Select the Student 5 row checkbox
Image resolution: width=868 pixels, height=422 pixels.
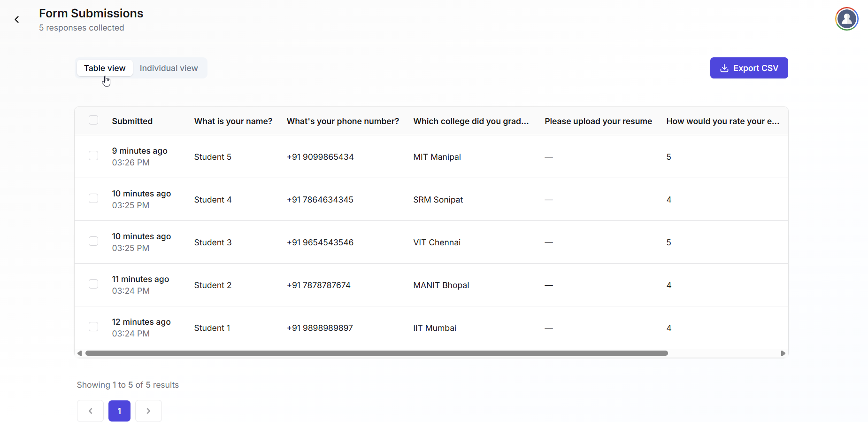click(x=93, y=156)
